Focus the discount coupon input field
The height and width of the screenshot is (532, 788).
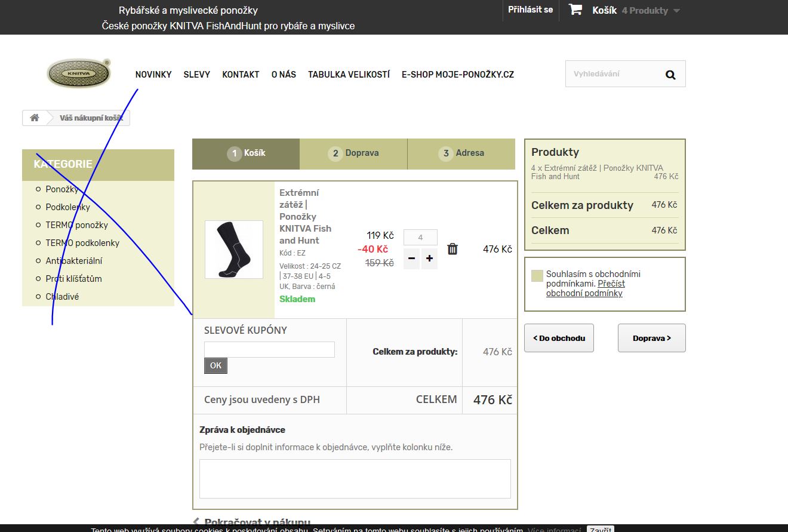pos(269,349)
